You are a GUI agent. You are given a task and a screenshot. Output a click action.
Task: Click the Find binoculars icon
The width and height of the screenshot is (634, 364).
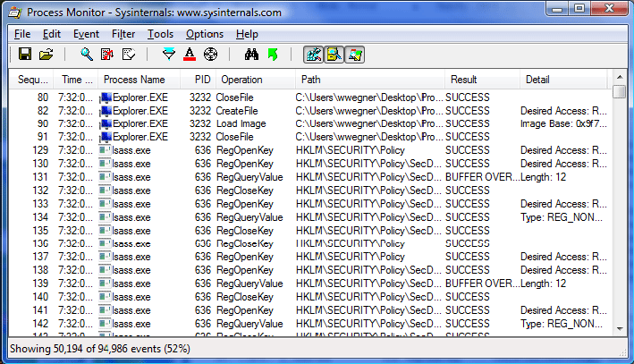[x=251, y=54]
